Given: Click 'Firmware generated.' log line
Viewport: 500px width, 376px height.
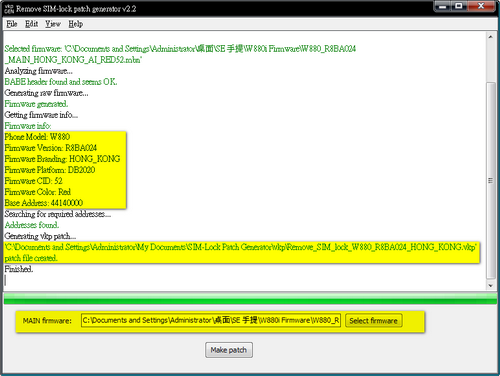Looking at the screenshot, I should point(36,104).
